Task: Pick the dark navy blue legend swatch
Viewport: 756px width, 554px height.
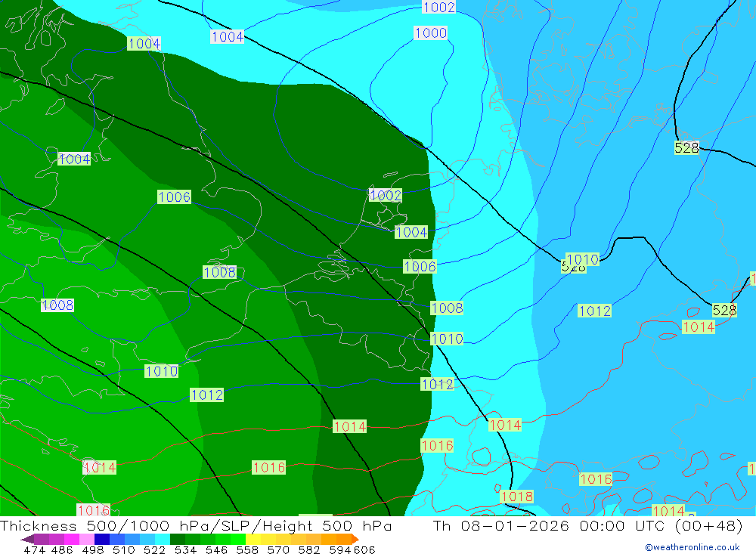Action: click(x=102, y=539)
